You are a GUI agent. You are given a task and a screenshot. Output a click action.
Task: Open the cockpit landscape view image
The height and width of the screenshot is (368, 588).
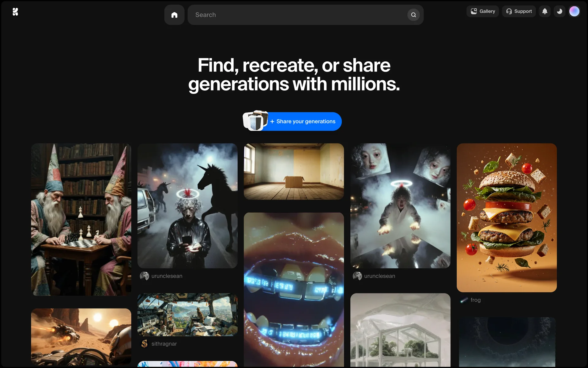[x=187, y=315]
